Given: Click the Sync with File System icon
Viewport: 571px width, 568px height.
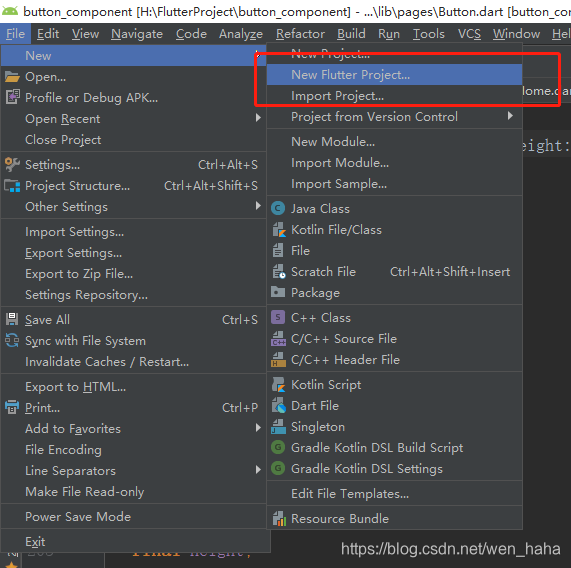Looking at the screenshot, I should tap(12, 340).
